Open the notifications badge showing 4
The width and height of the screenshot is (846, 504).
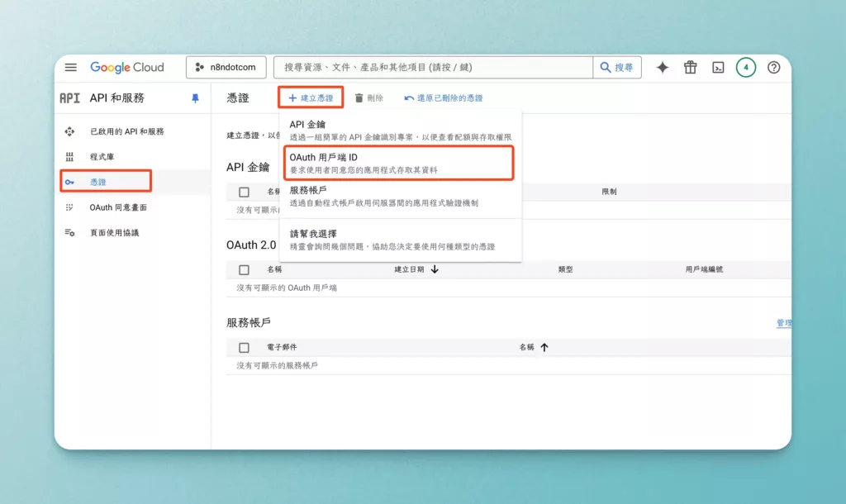pyautogui.click(x=746, y=68)
